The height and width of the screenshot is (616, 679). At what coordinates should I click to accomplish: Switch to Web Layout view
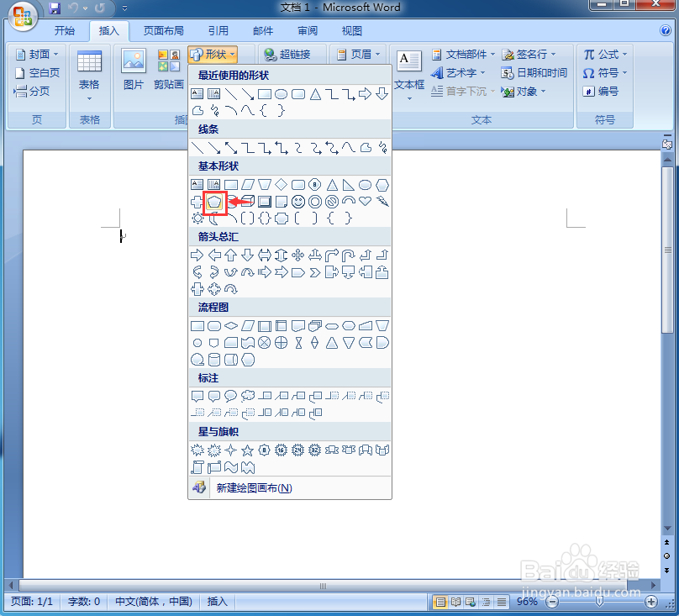tap(471, 602)
